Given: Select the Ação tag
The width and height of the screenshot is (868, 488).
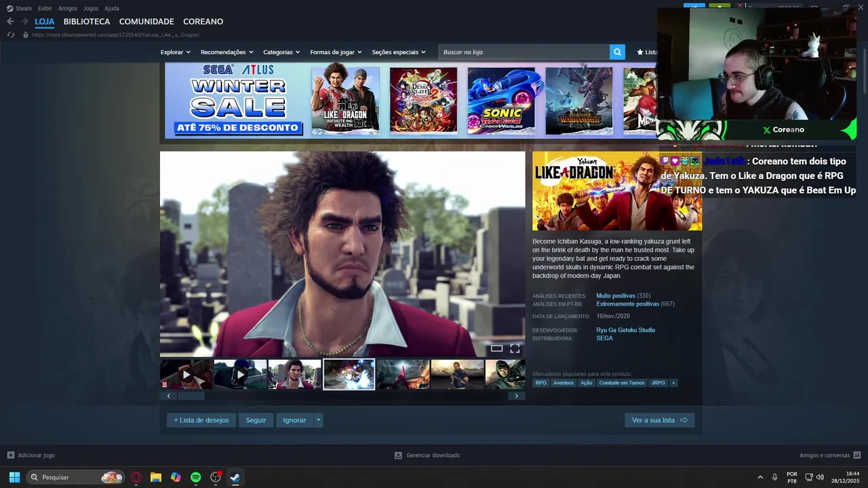Looking at the screenshot, I should click(x=586, y=383).
